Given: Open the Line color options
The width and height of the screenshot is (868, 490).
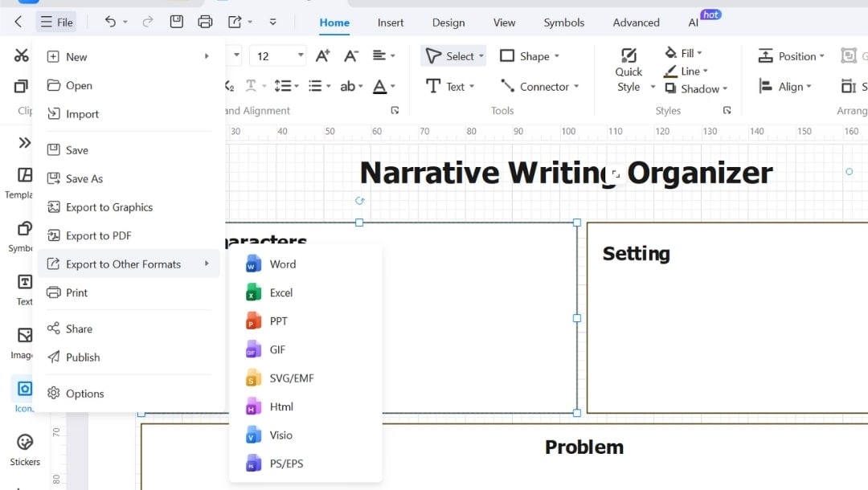Looking at the screenshot, I should point(686,71).
